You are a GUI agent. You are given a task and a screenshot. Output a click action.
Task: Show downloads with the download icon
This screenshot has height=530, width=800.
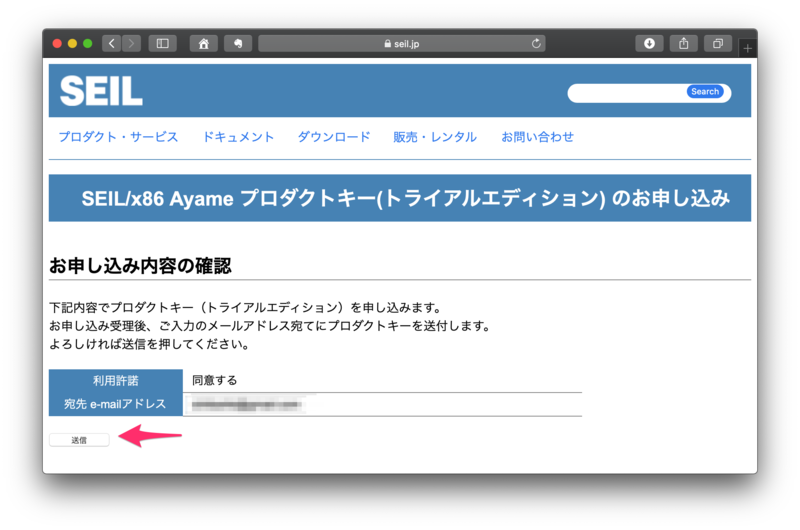pyautogui.click(x=649, y=43)
